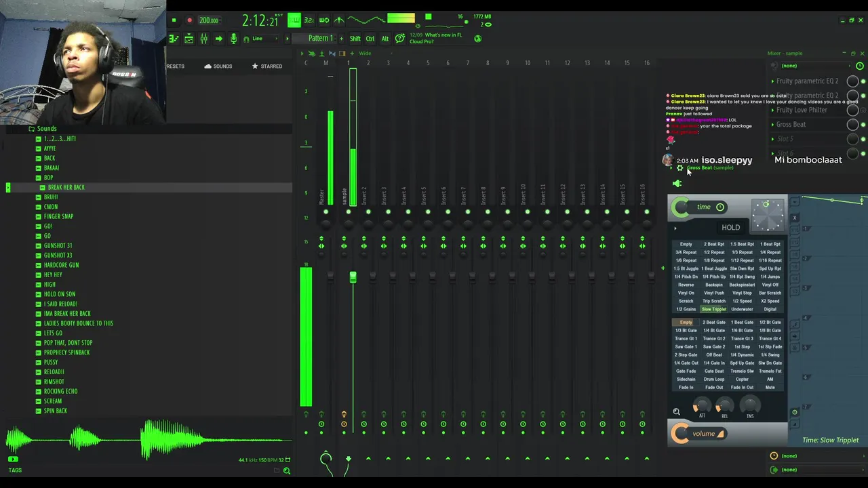Click the green plug icon below plugin title
868x488 pixels.
point(677,184)
